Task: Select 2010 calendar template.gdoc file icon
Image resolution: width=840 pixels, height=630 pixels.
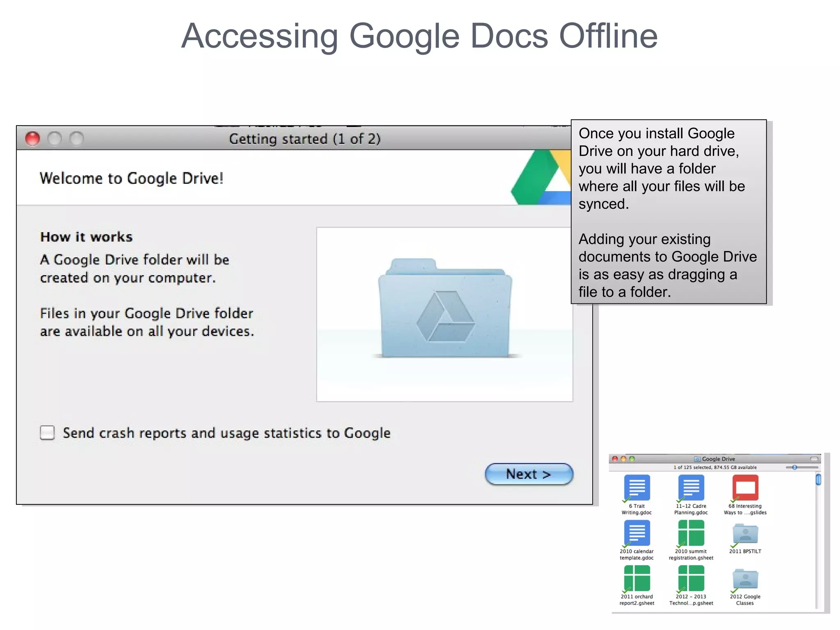Action: coord(637,533)
